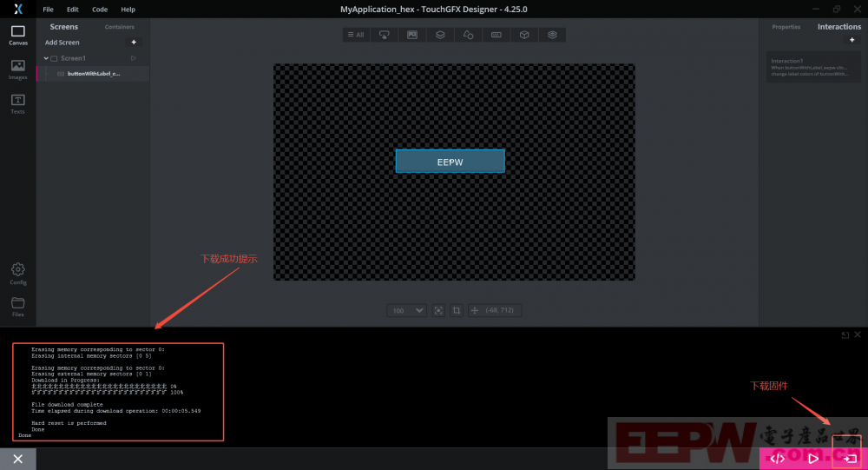Collapse the Screen1 tree node
The width and height of the screenshot is (868, 470).
(x=46, y=58)
